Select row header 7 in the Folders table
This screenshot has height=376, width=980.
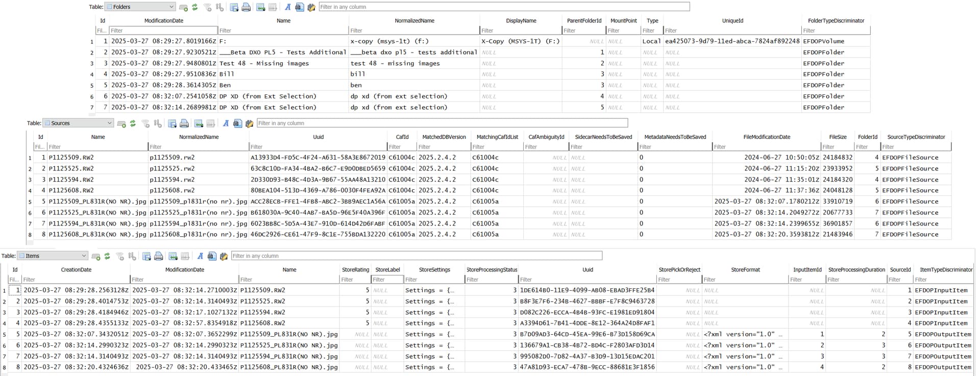tap(92, 108)
